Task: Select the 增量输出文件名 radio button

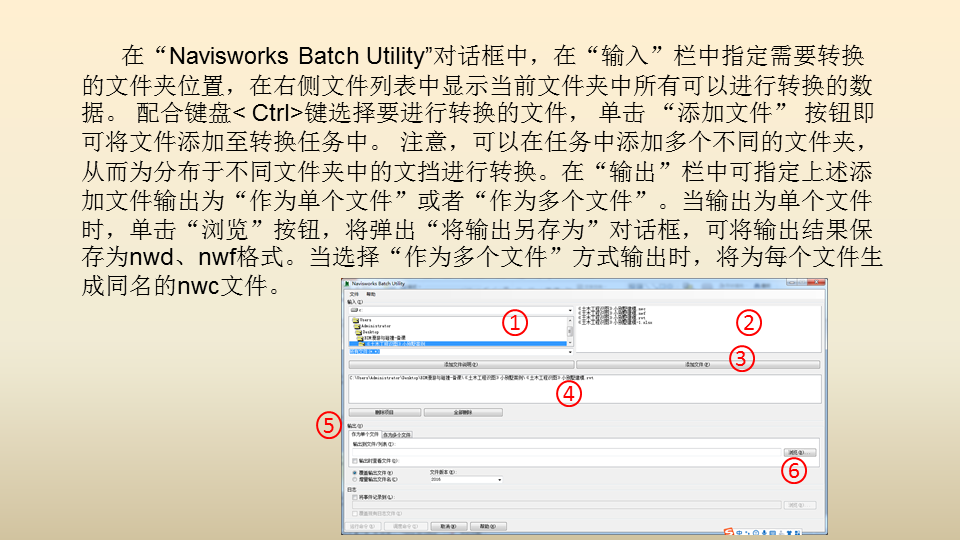Action: [354, 479]
